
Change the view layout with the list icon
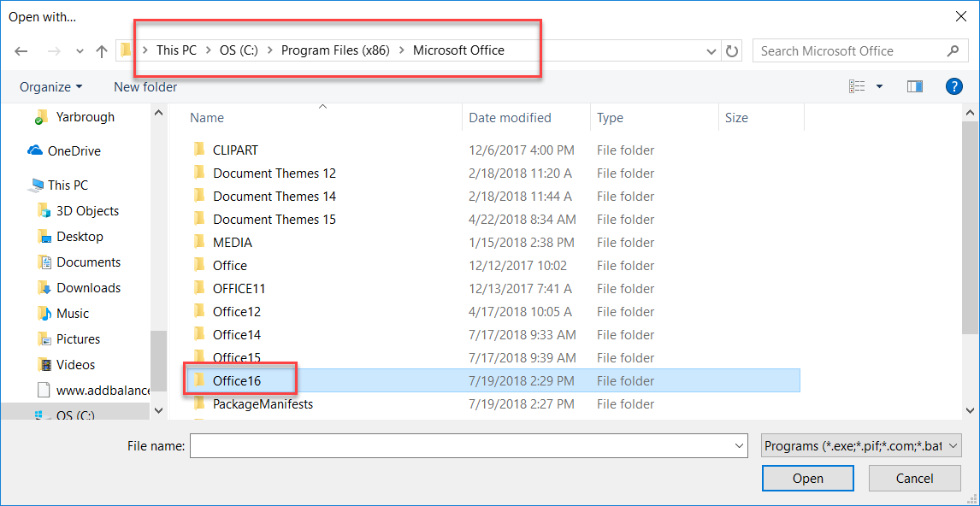pos(856,85)
